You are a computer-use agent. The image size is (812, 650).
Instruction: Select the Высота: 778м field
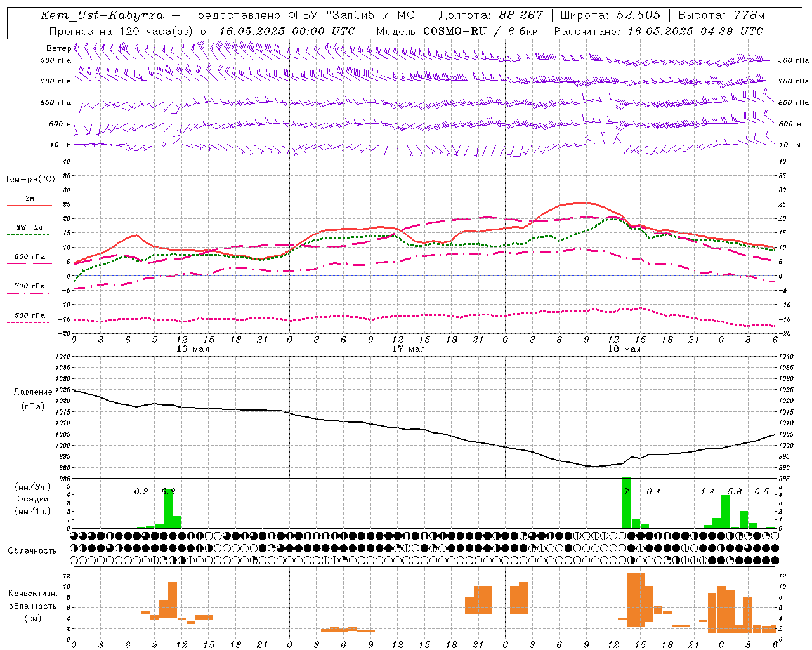coord(722,15)
